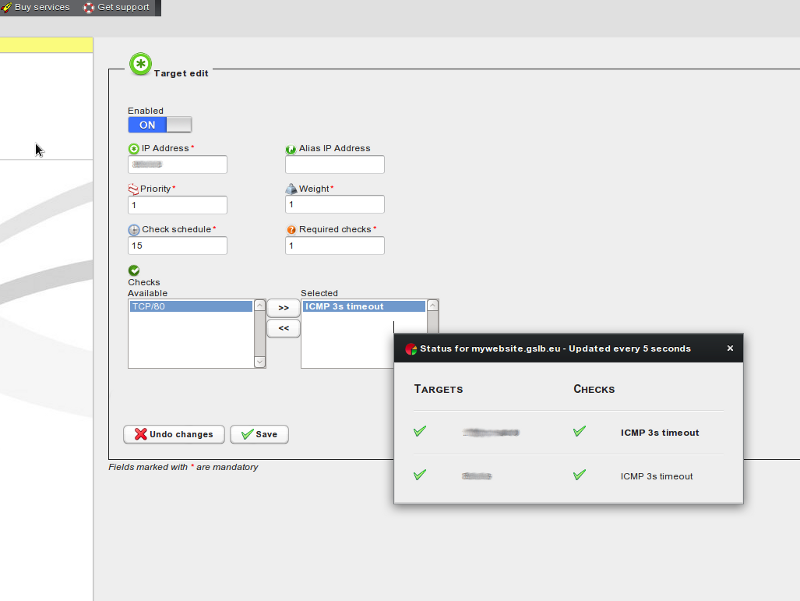This screenshot has width=800, height=601.
Task: Click the Required checks help icon
Action: coord(291,230)
